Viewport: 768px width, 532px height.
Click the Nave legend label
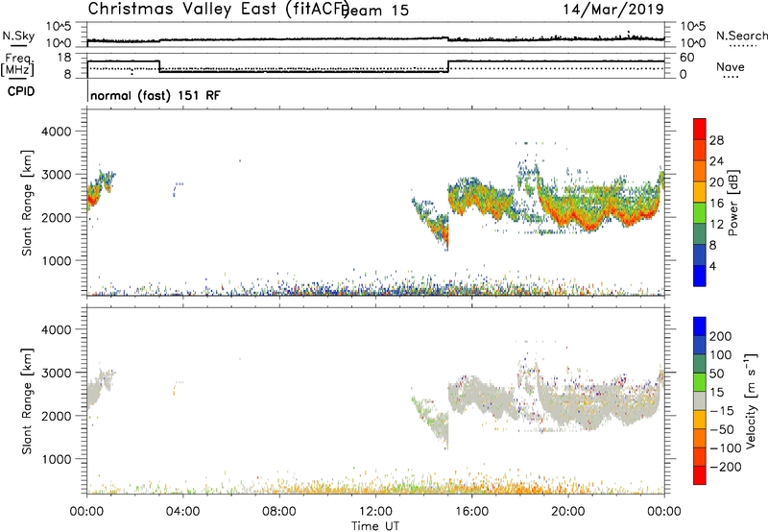point(731,67)
